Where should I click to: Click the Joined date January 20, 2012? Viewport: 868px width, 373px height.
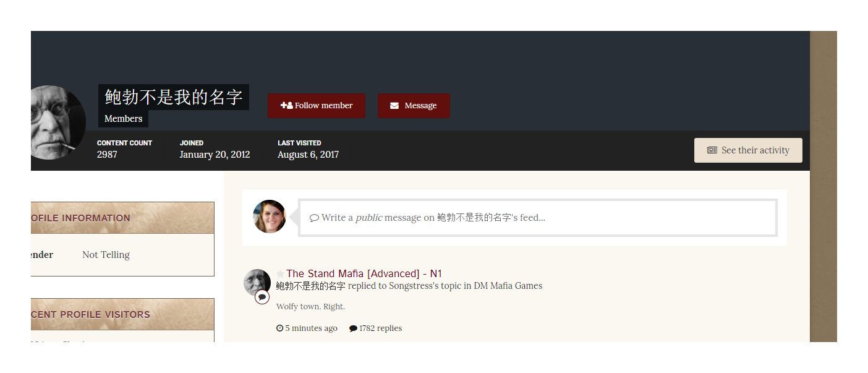[215, 155]
